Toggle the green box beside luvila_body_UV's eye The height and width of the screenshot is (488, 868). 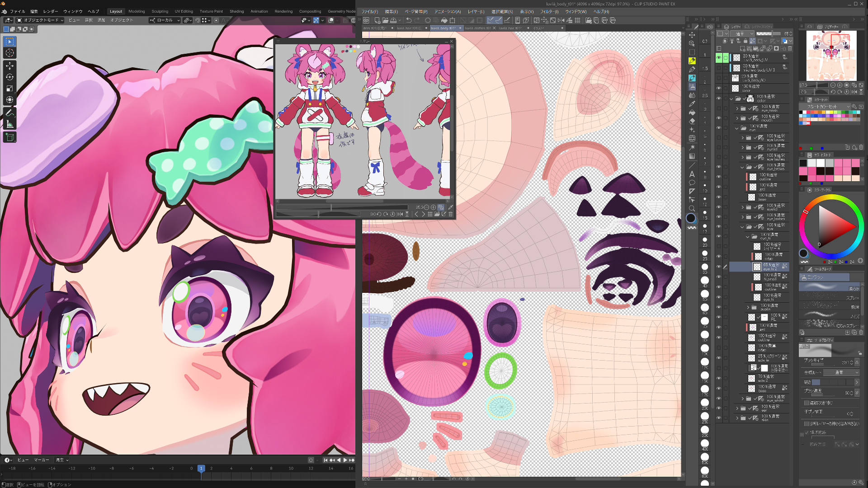tap(726, 58)
